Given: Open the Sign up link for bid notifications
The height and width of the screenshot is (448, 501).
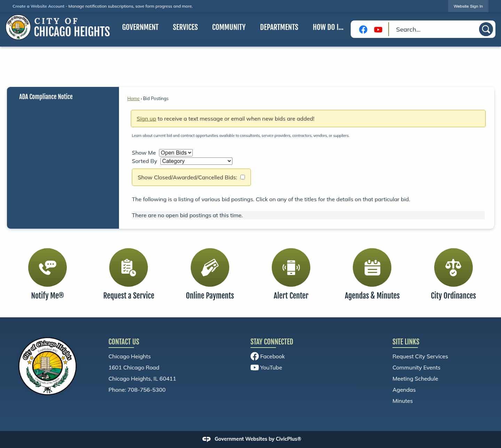Looking at the screenshot, I should tap(146, 119).
